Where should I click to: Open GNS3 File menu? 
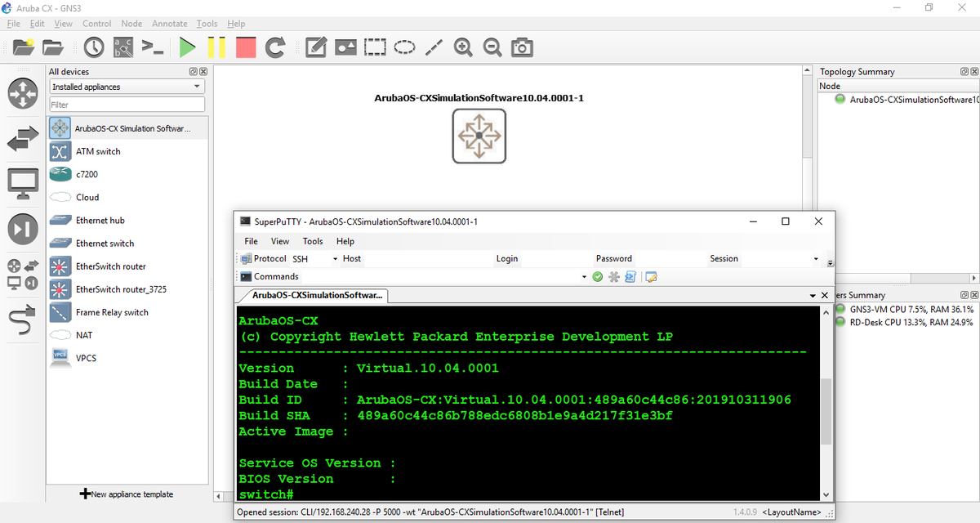(x=13, y=24)
